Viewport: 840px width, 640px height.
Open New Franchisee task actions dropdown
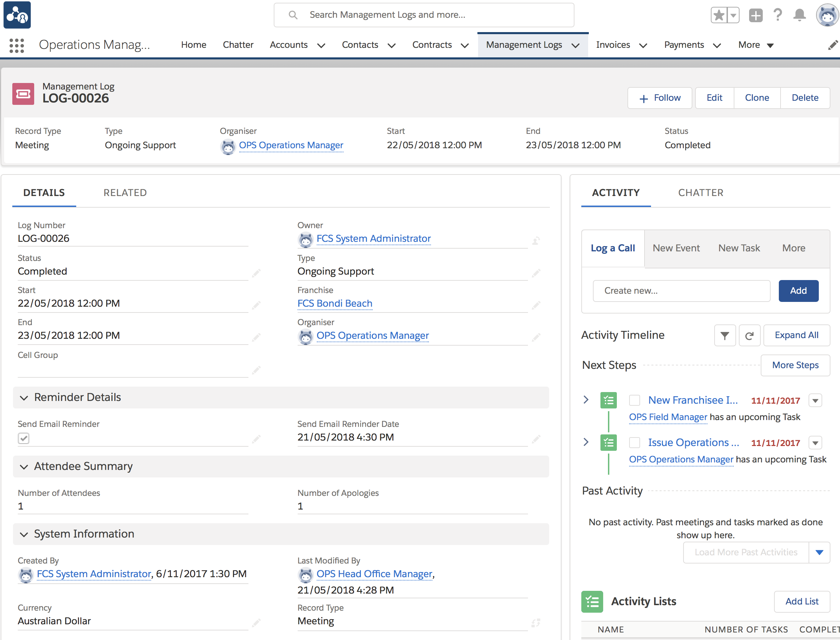tap(815, 400)
